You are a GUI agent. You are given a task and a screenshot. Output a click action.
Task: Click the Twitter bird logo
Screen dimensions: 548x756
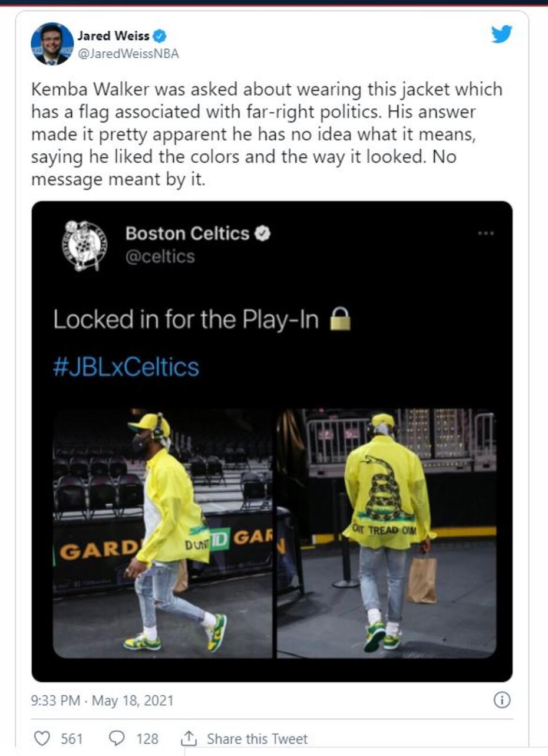[x=501, y=34]
